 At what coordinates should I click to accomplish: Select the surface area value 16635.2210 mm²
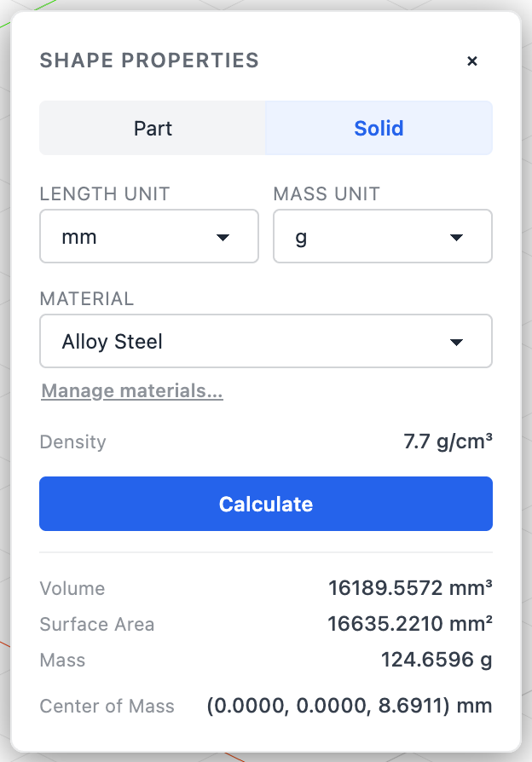tap(410, 624)
